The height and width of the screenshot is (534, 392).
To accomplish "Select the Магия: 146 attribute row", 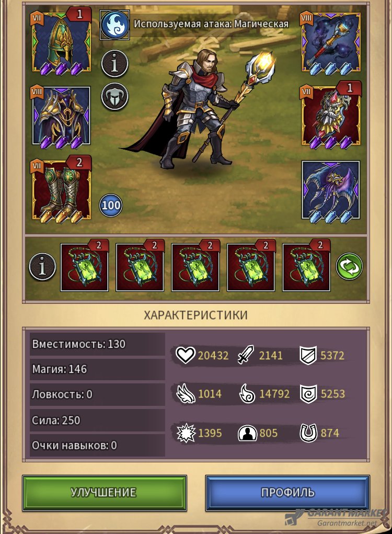I will click(x=97, y=369).
